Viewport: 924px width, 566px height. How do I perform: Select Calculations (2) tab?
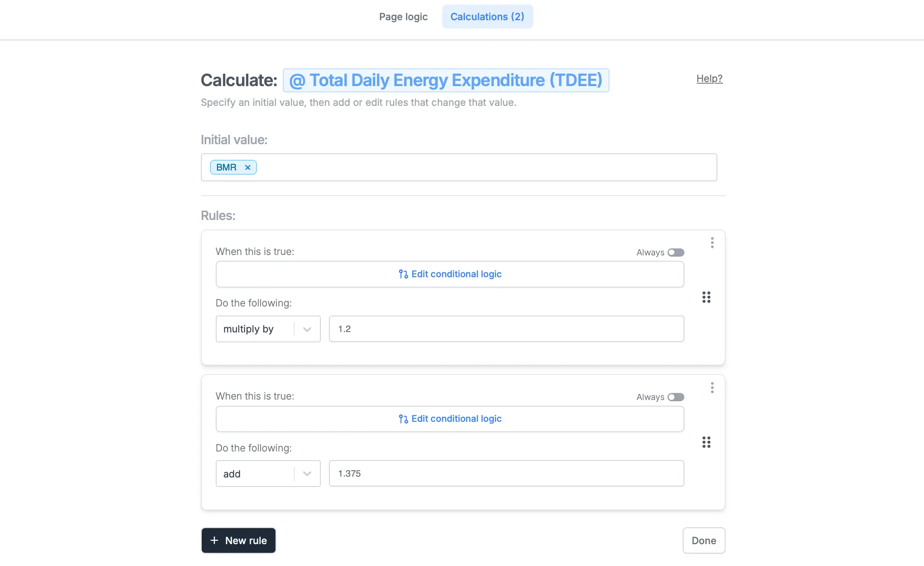(x=487, y=17)
